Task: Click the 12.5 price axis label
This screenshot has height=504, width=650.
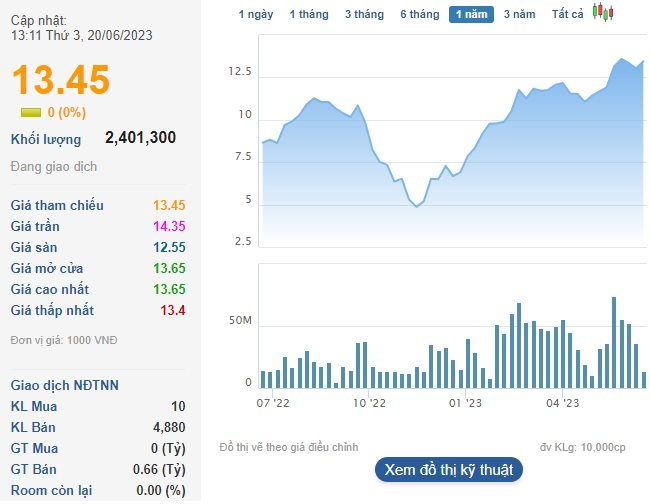Action: (240, 72)
